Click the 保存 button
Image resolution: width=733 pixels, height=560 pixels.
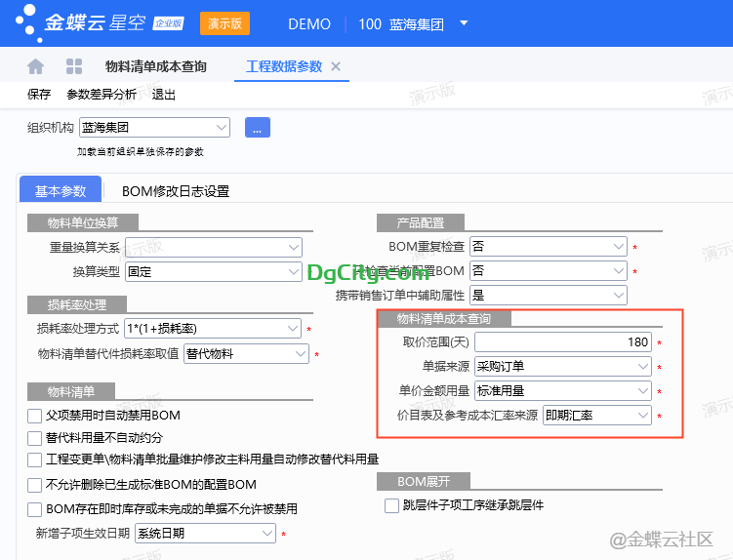coord(39,95)
